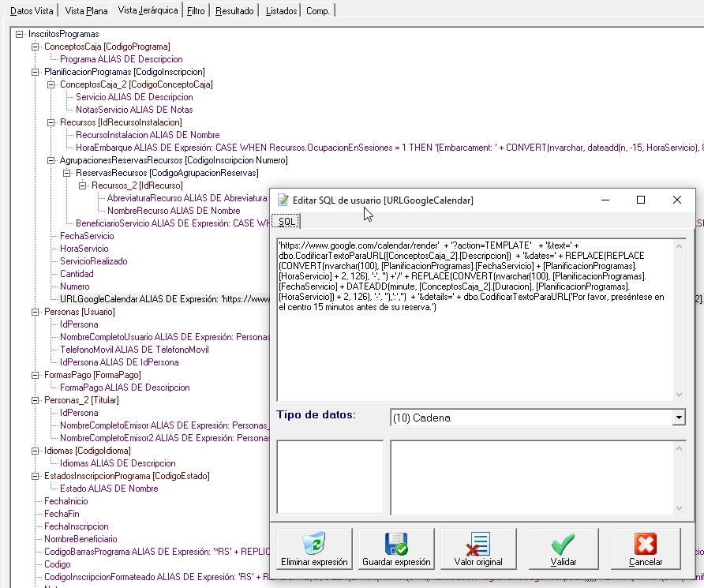Switch to the Vista Plana tab

86,11
